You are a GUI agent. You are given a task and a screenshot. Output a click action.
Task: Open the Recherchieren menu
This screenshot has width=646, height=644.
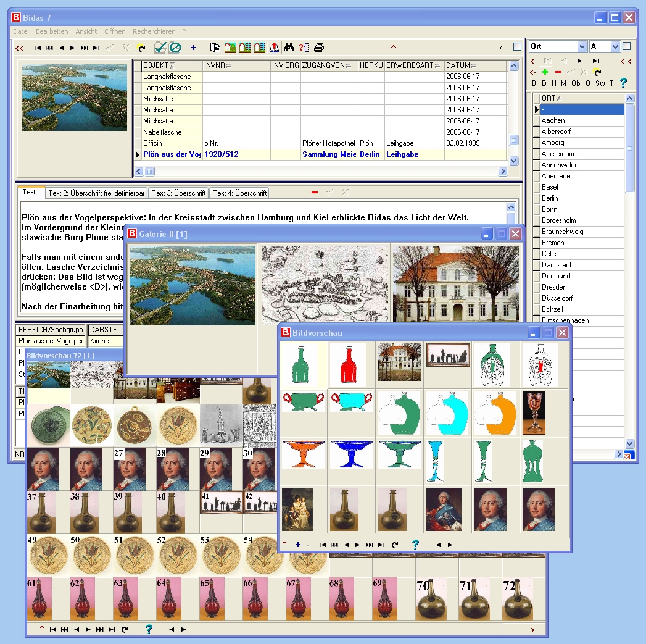tap(154, 31)
